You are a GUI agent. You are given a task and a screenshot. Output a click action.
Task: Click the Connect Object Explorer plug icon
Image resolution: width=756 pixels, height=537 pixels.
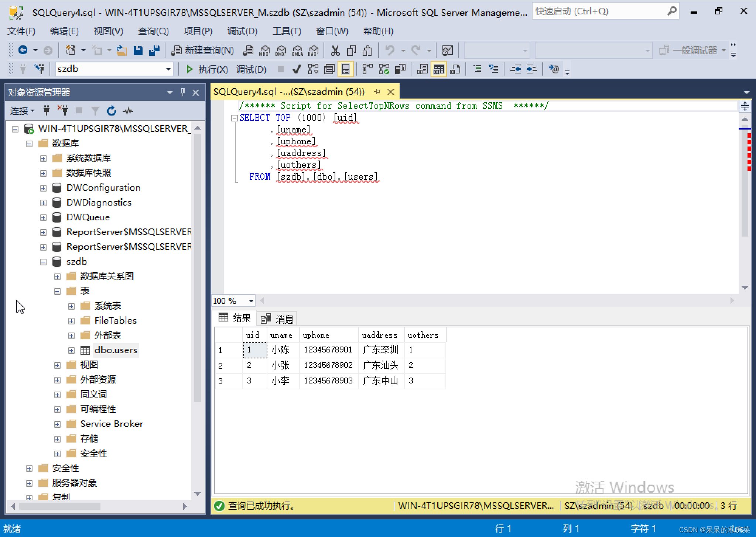click(47, 110)
